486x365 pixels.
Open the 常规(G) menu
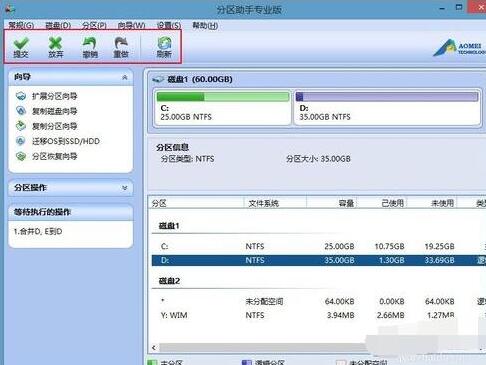(21, 25)
